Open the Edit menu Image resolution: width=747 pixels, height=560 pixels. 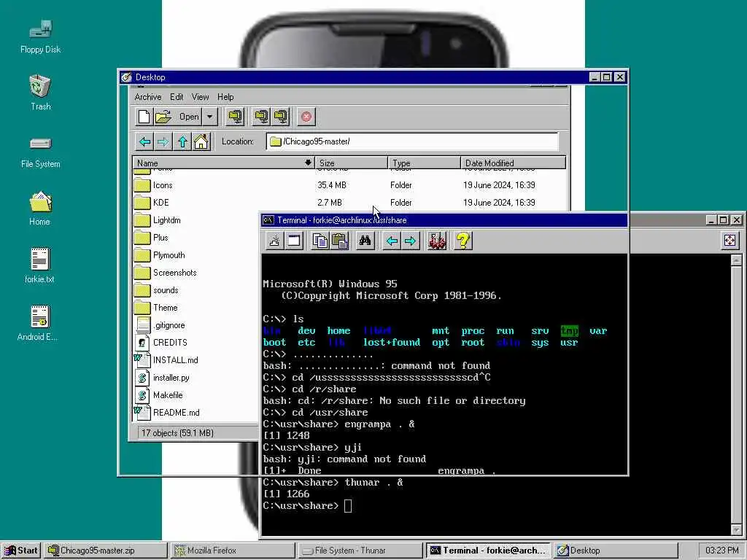tap(177, 97)
